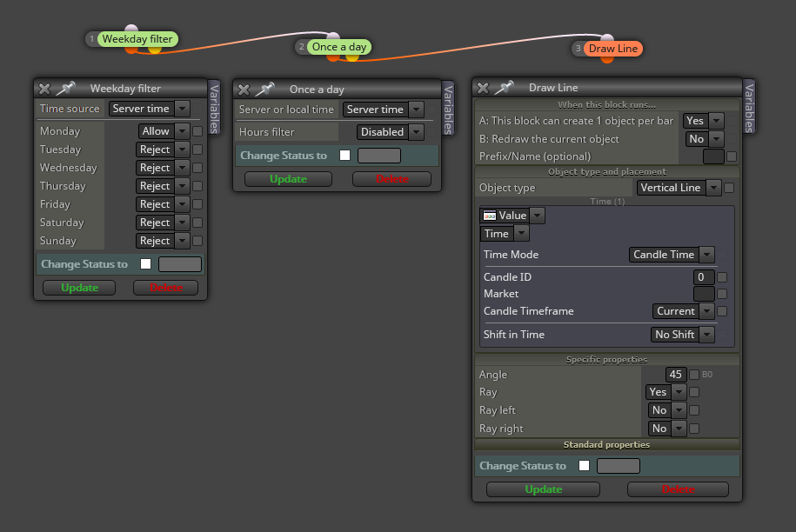Open the Friday Reject dropdown
This screenshot has height=532, width=796.
163,204
